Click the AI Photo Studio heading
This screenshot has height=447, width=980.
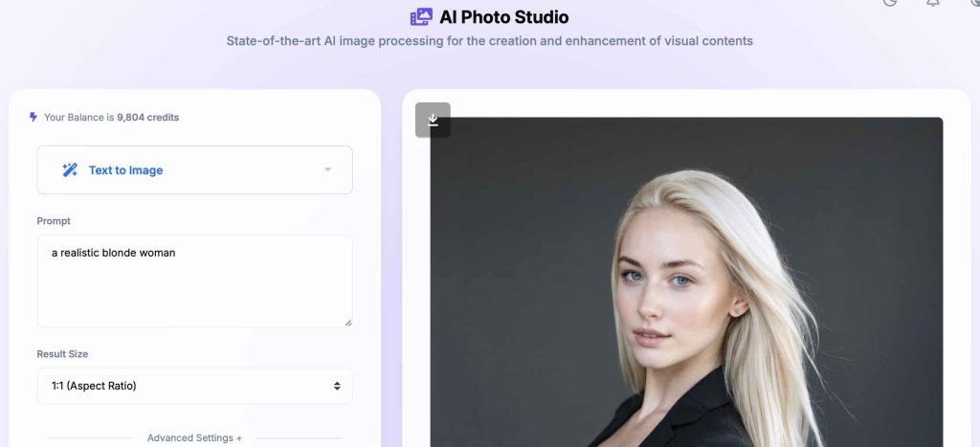click(x=503, y=17)
